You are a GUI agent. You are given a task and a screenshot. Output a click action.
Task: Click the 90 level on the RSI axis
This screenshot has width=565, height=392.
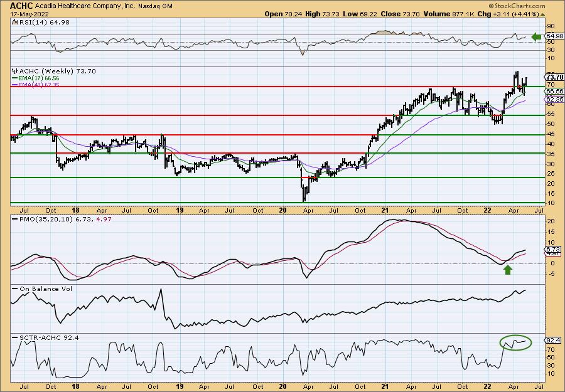click(x=550, y=26)
